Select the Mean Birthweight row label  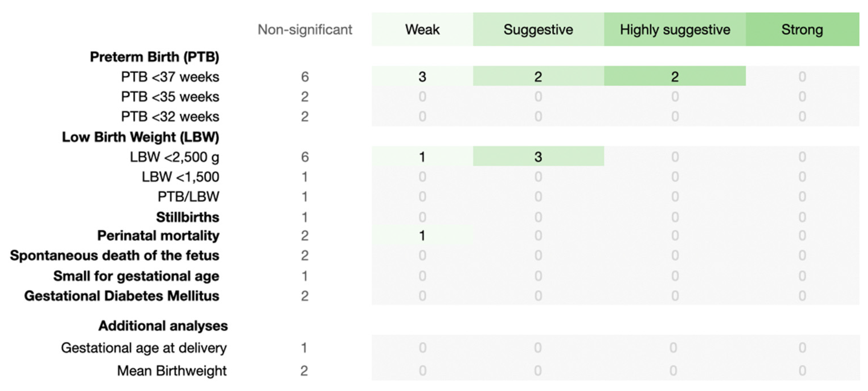[x=172, y=371]
